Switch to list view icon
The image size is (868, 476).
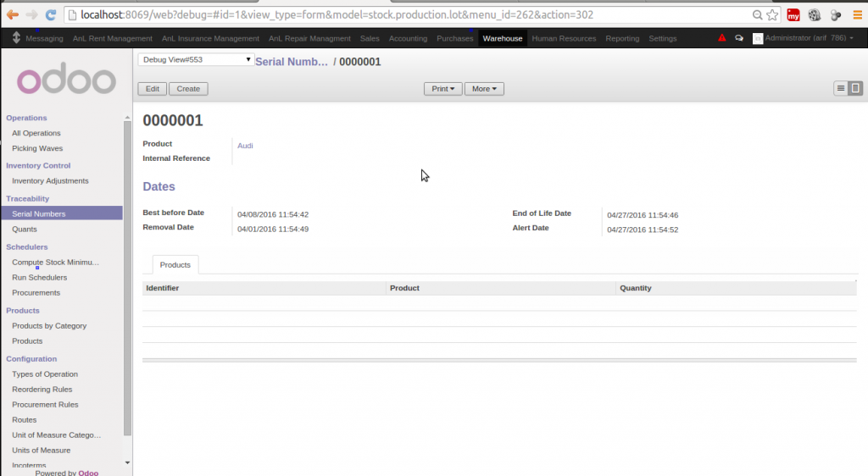[841, 88]
